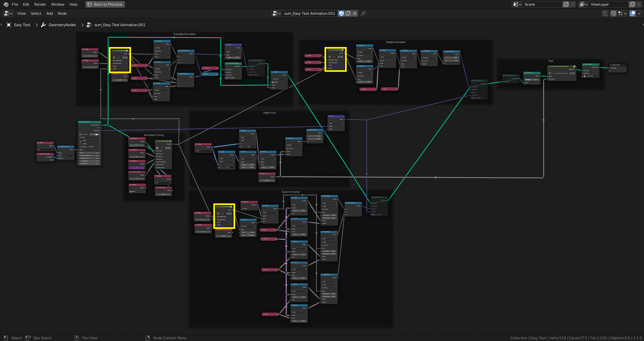Click the GeometryNodes breadcrumb
Image resolution: width=644 pixels, height=341 pixels.
[62, 25]
